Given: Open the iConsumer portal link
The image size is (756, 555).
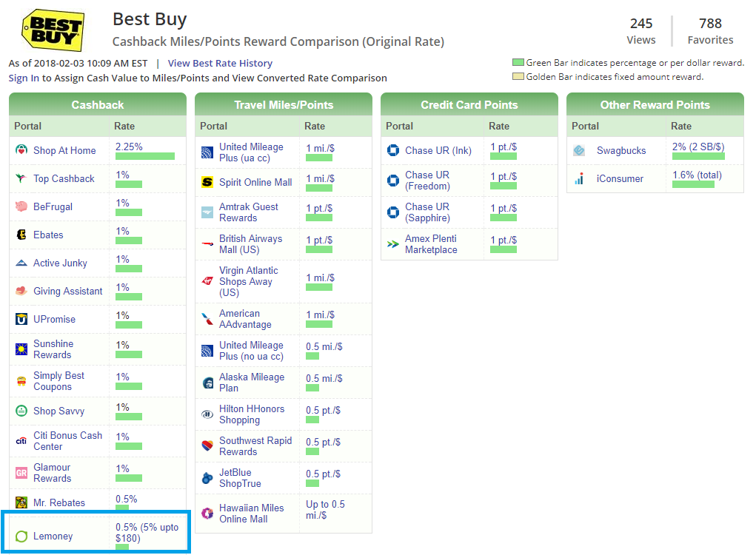Looking at the screenshot, I should coord(620,179).
